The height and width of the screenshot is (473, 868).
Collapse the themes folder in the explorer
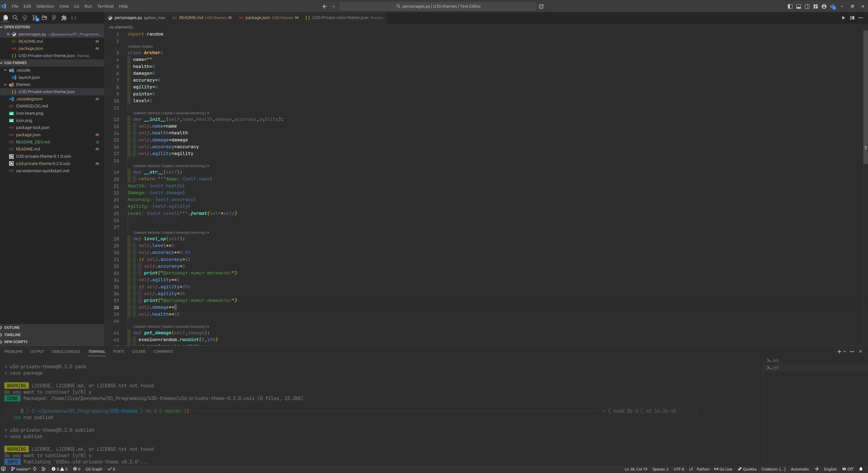tap(5, 85)
